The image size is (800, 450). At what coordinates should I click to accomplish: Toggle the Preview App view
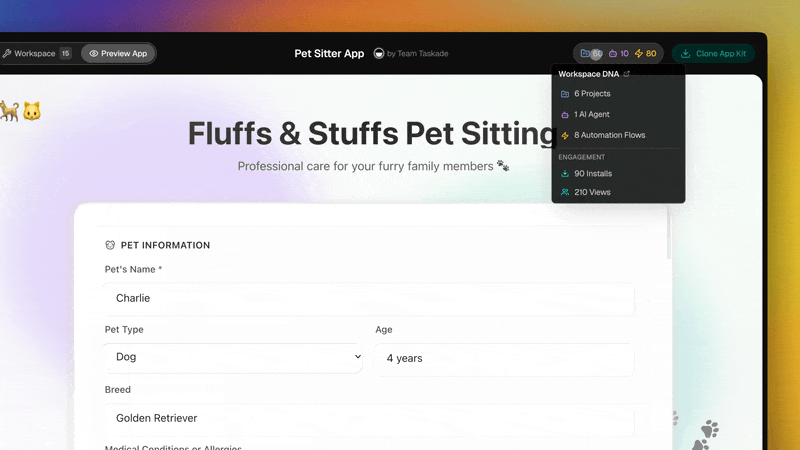click(118, 53)
